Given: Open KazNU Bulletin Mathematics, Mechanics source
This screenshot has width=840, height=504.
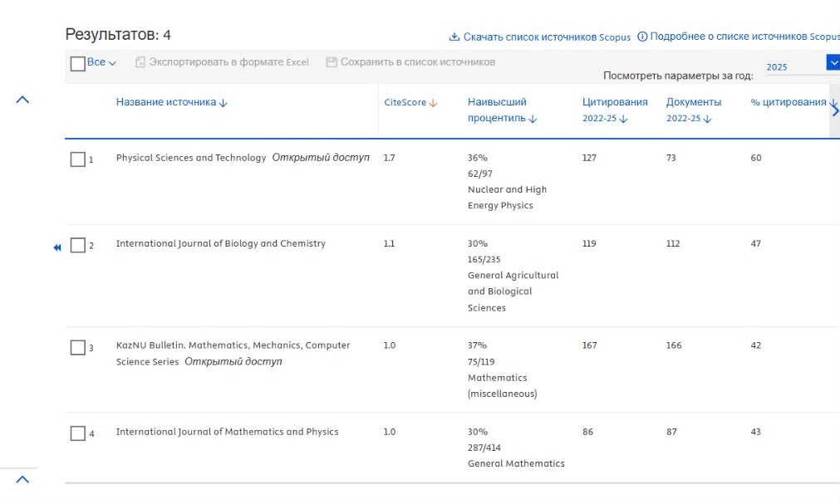Looking at the screenshot, I should [x=233, y=353].
